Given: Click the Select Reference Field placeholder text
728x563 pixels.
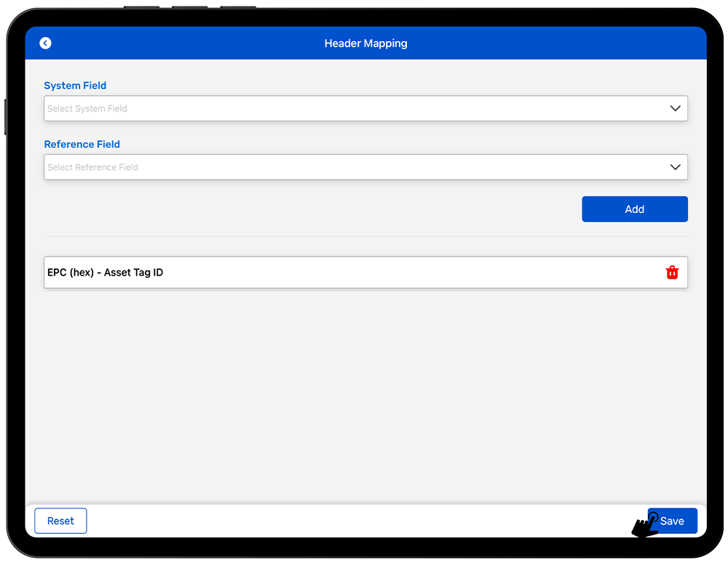Looking at the screenshot, I should tap(93, 167).
